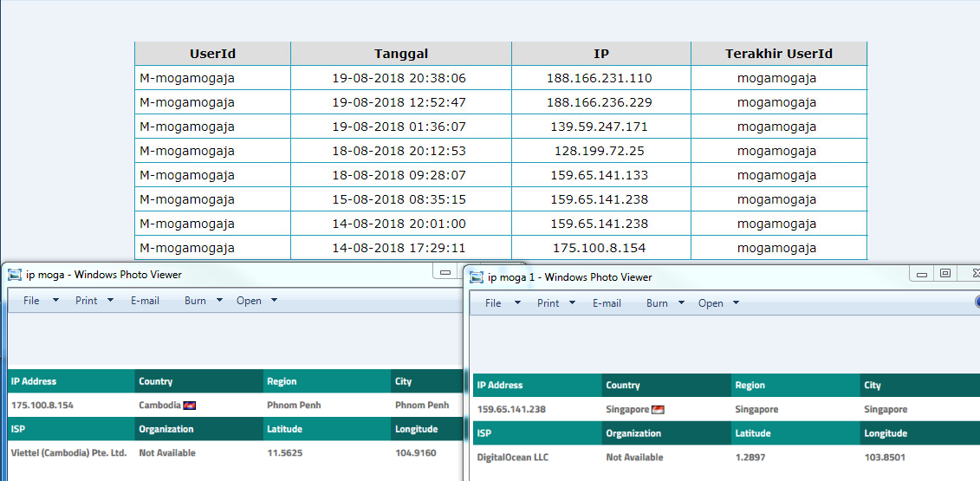The width and height of the screenshot is (980, 481).
Task: Click the Singapore flag icon
Action: [x=658, y=410]
